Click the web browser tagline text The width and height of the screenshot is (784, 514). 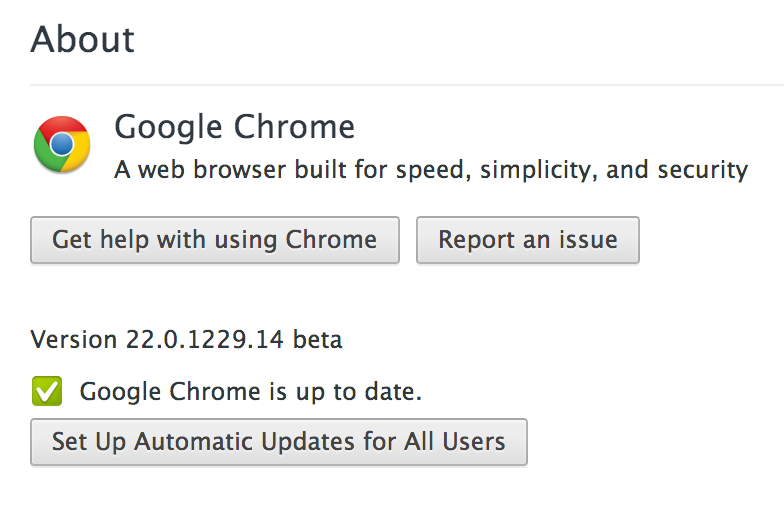coord(431,169)
